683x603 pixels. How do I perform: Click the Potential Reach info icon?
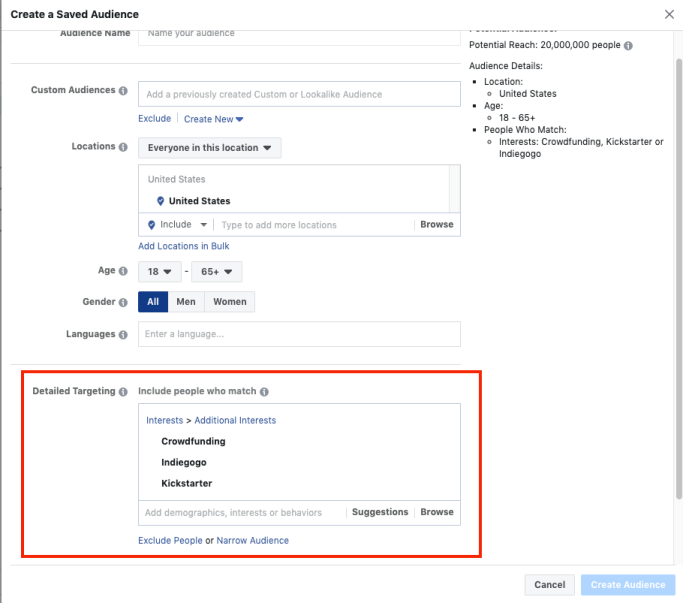tap(626, 45)
